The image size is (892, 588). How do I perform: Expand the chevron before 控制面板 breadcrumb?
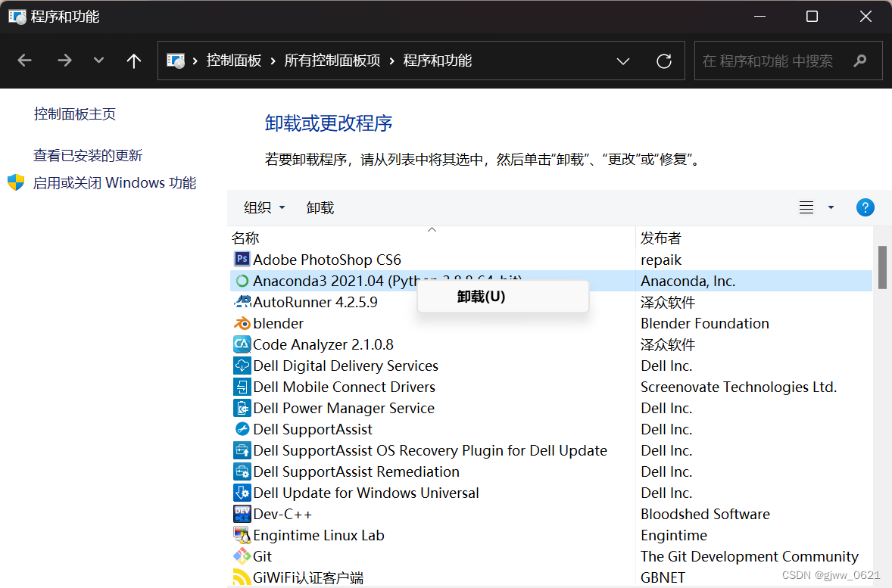click(x=195, y=61)
